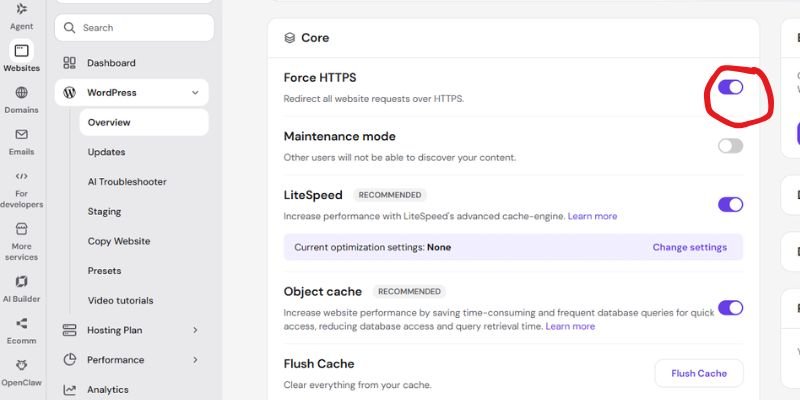
Task: Open the Presets menu item
Action: pos(104,270)
